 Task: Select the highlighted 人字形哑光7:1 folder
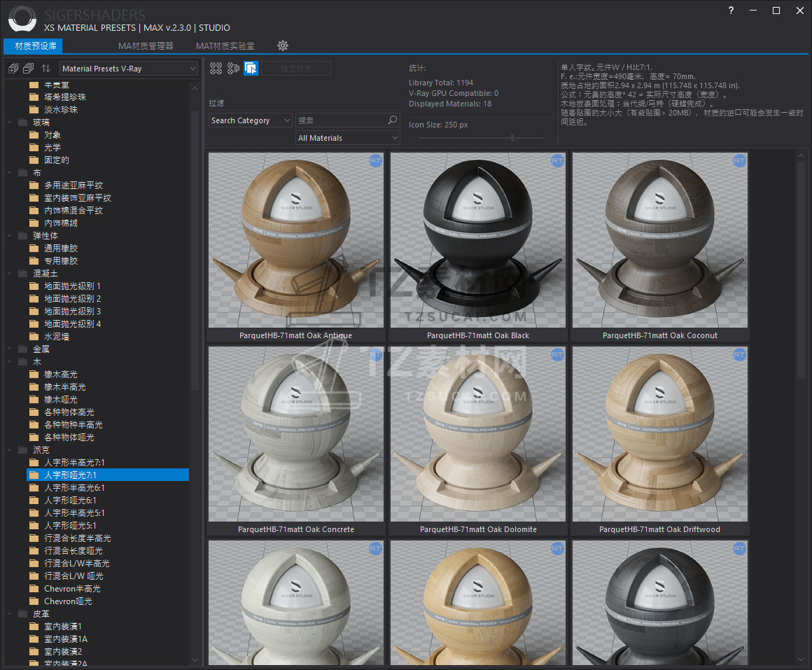coord(108,475)
